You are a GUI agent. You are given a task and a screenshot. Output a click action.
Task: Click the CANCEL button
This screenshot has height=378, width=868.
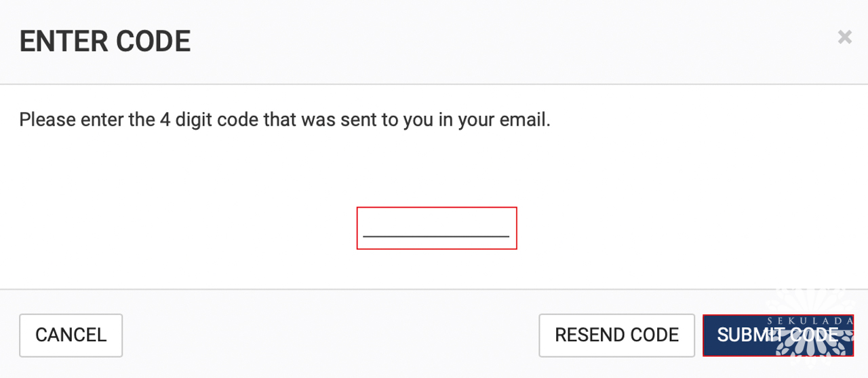coord(71,335)
